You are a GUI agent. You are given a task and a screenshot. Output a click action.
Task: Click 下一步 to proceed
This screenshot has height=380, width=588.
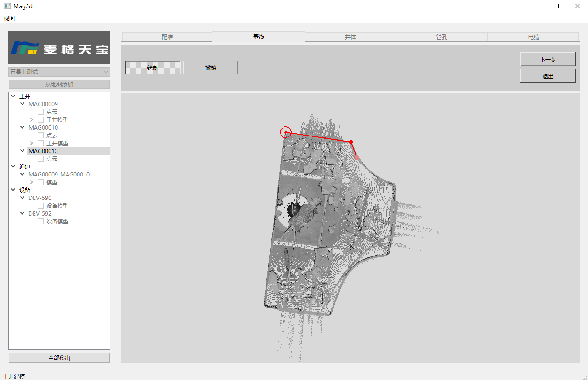548,59
